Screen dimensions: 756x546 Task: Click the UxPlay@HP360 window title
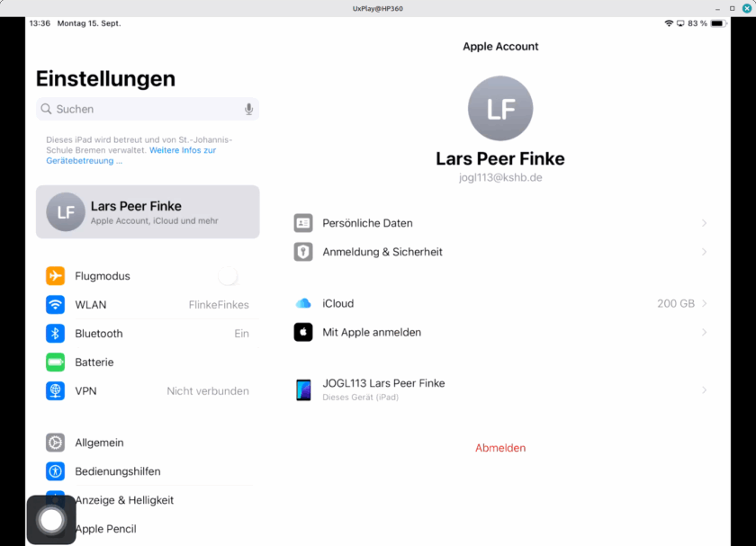point(377,8)
